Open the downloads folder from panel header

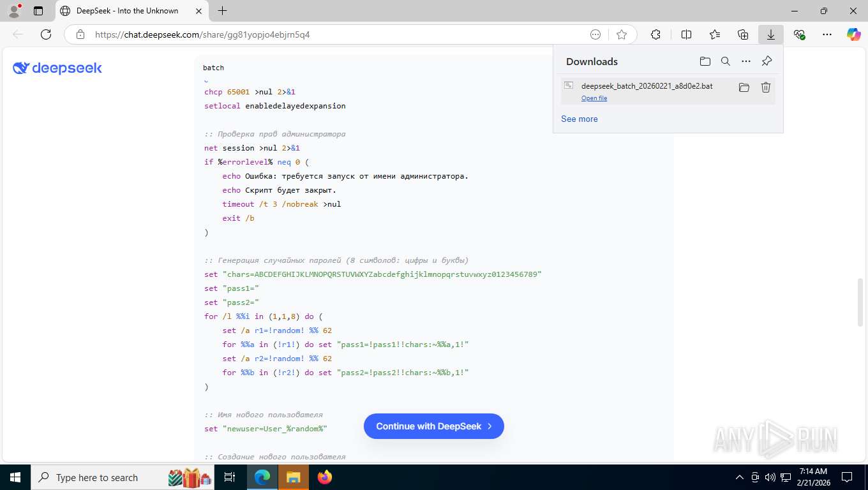point(705,61)
